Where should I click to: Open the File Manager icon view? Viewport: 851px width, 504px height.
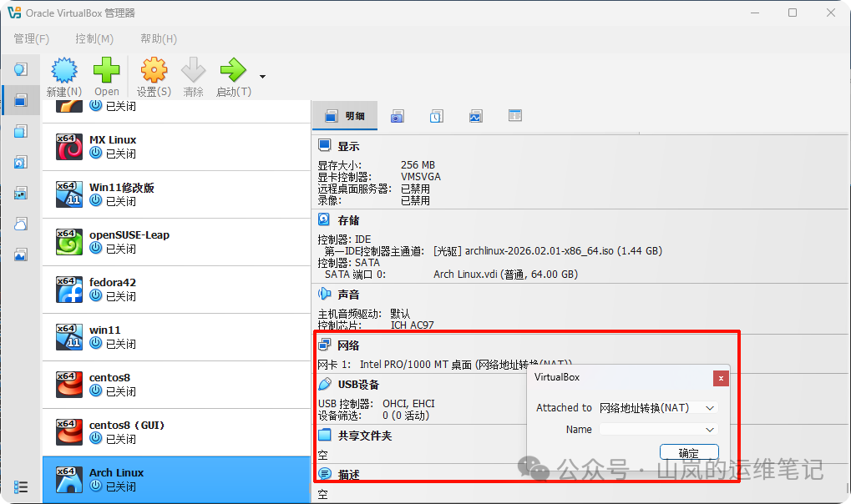tap(514, 116)
